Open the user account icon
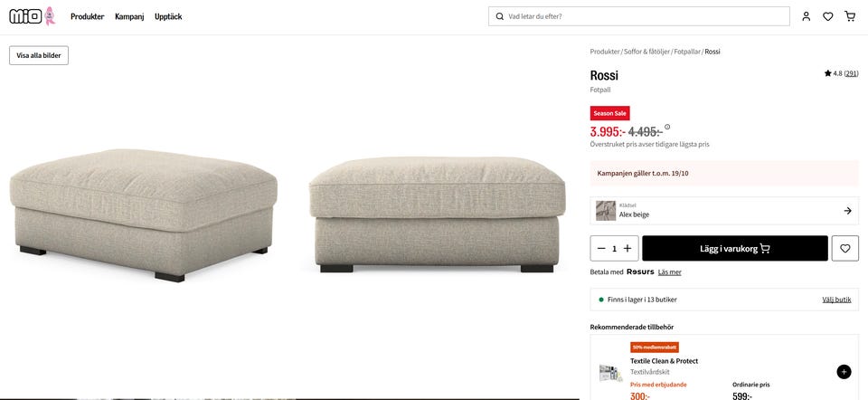 [806, 16]
